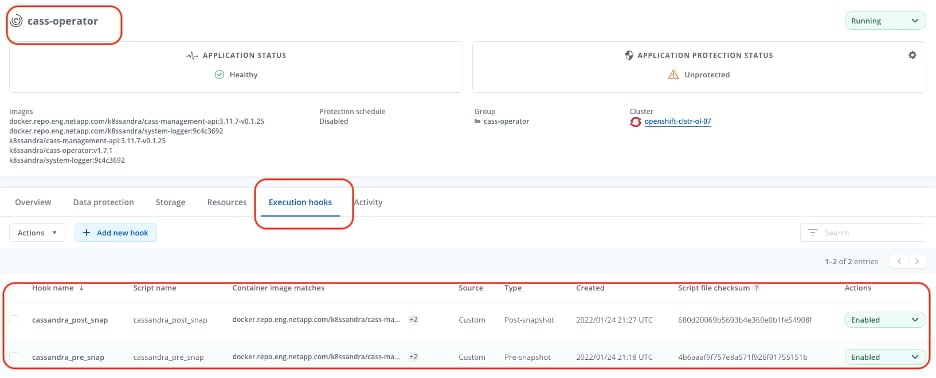936x378 pixels.
Task: Click the OpenShift cluster icon
Action: 635,122
